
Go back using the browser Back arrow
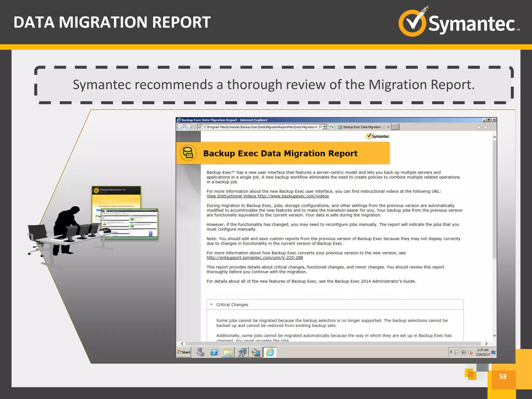click(x=181, y=127)
